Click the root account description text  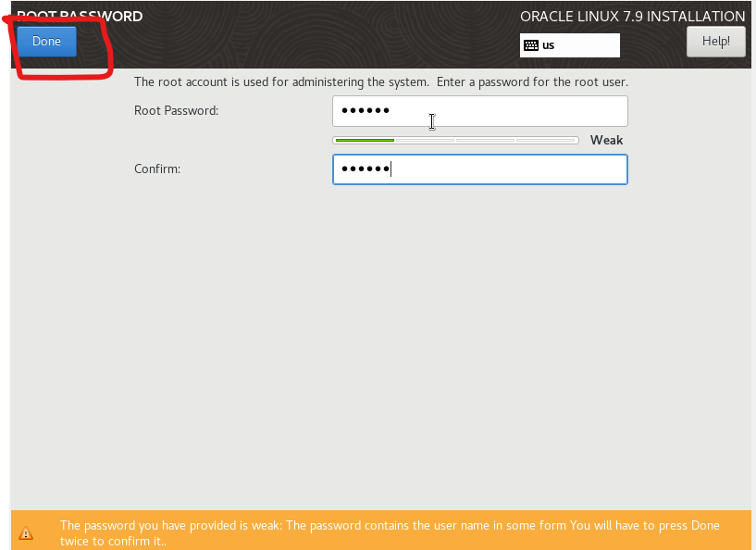pos(381,82)
